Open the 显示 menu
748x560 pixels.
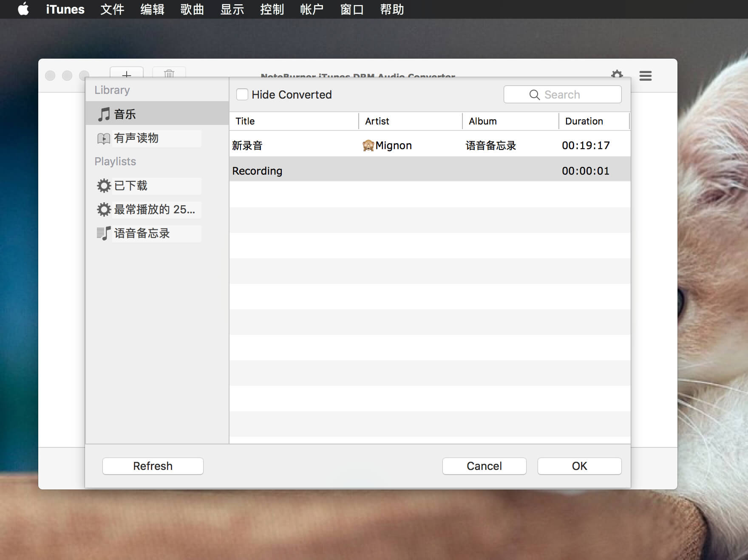pyautogui.click(x=232, y=9)
